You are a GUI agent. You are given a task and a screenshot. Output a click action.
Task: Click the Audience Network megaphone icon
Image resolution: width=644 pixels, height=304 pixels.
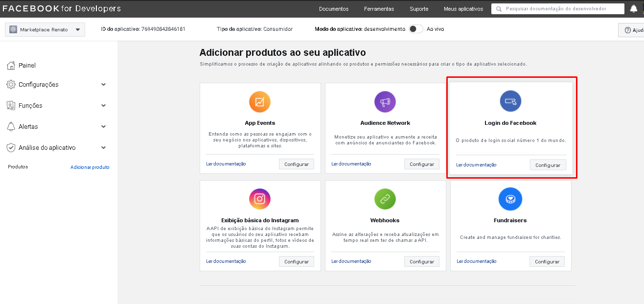385,102
